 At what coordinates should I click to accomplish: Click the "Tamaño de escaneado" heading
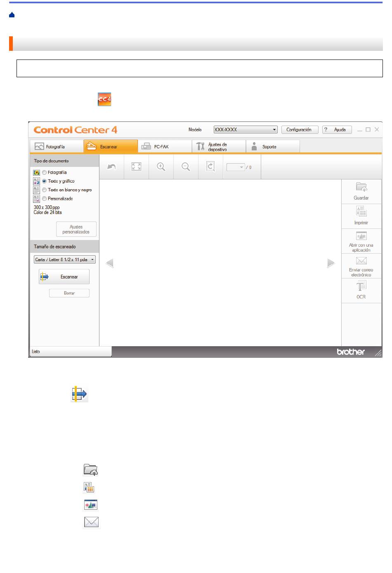coord(55,247)
